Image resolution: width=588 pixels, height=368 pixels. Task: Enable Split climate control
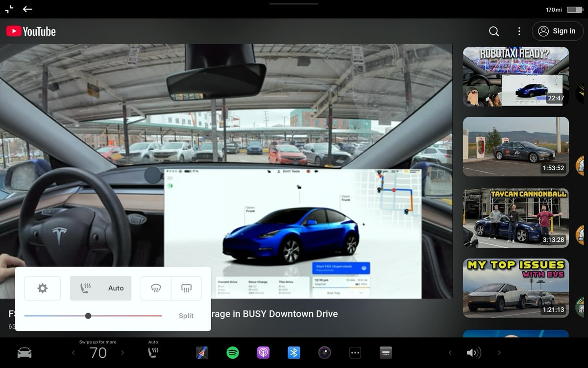pyautogui.click(x=186, y=316)
